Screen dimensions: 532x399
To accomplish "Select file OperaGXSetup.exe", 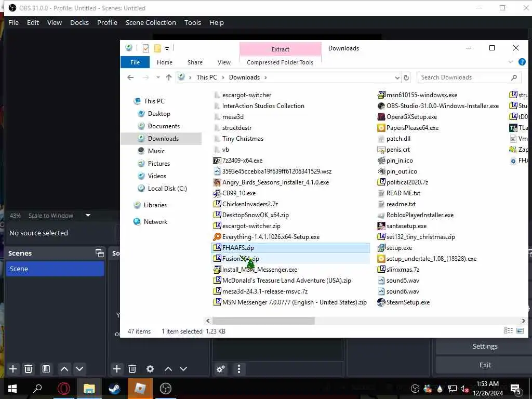I will click(x=411, y=117).
